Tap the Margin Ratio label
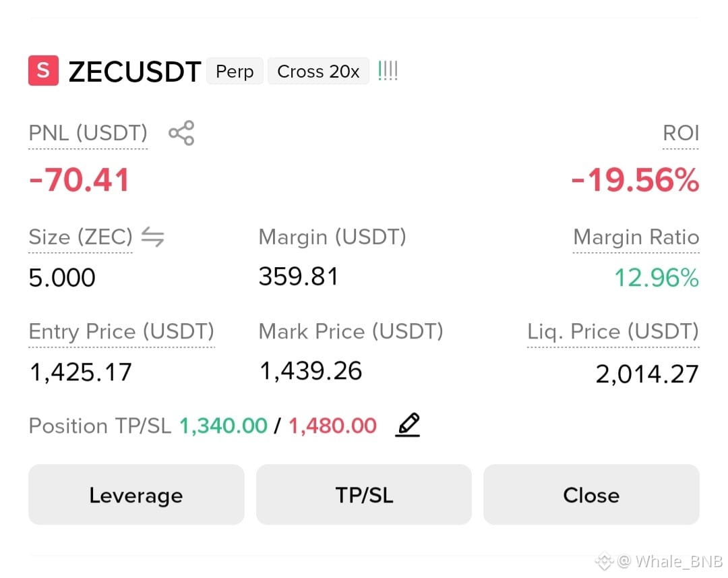This screenshot has width=728, height=578. (636, 237)
